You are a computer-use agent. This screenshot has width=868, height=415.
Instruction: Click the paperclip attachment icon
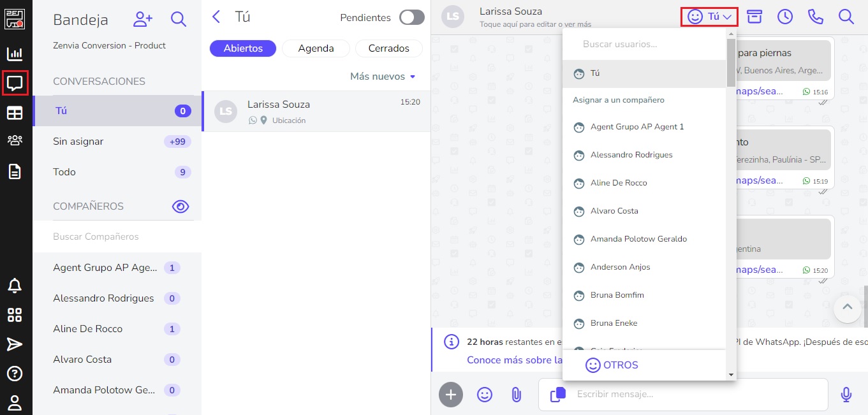pos(517,395)
